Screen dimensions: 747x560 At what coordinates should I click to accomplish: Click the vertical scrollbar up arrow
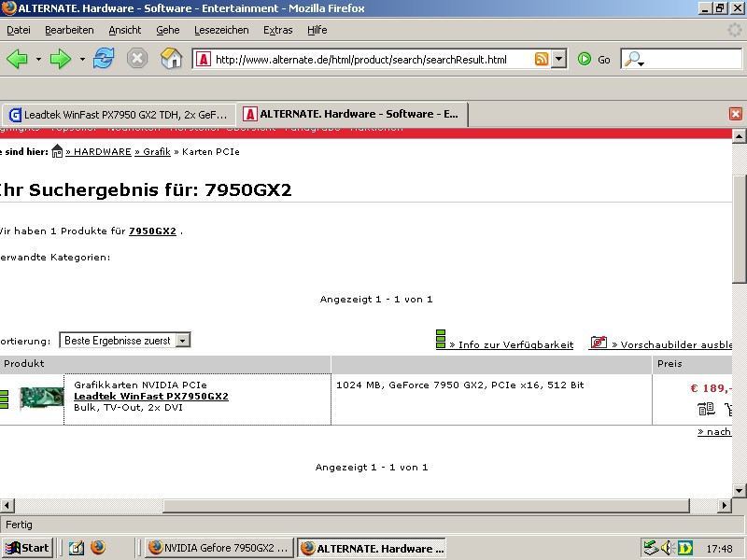pyautogui.click(x=739, y=136)
